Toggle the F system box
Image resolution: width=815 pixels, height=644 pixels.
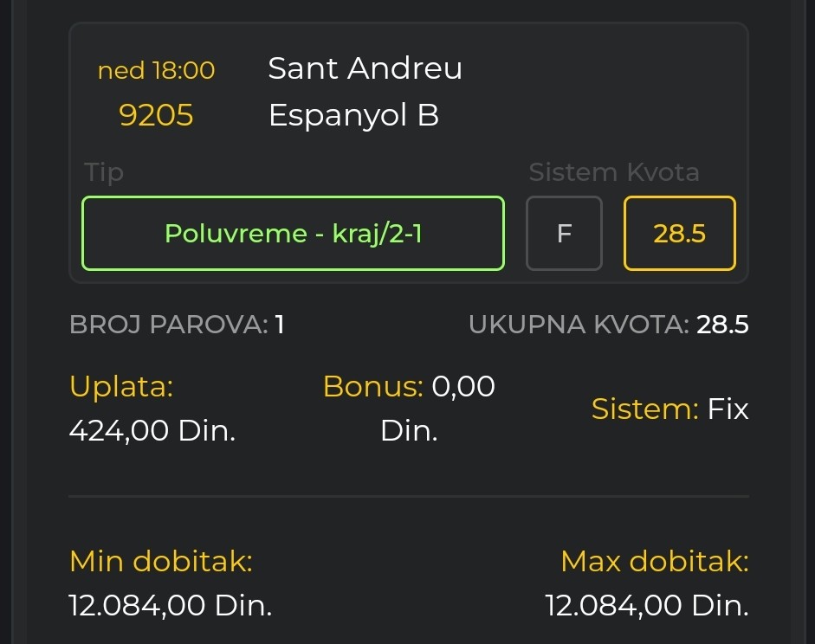pos(564,234)
